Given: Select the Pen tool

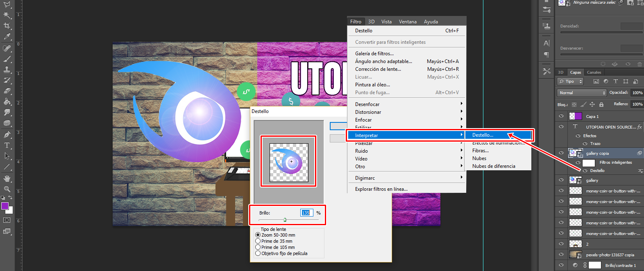Looking at the screenshot, I should [x=7, y=135].
